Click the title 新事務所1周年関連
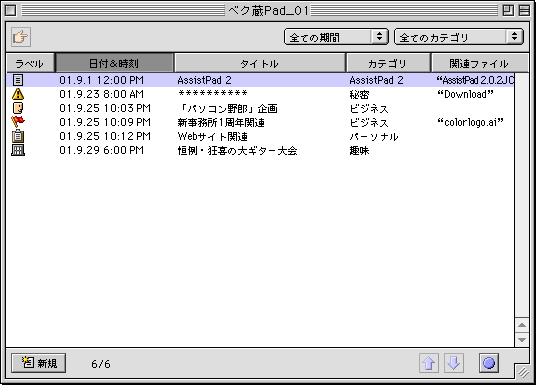This screenshot has width=536, height=385. tap(221, 122)
